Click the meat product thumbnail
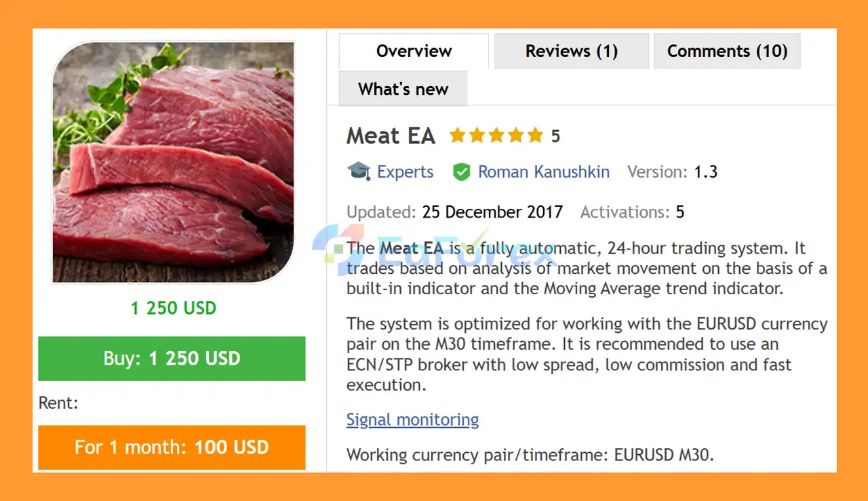Viewport: 868px width, 501px height. (x=173, y=163)
